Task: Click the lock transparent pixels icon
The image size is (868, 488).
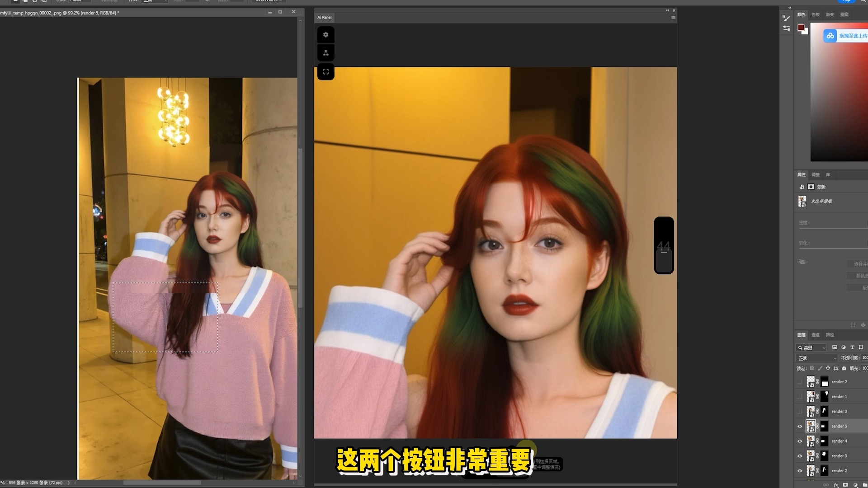Action: 812,368
